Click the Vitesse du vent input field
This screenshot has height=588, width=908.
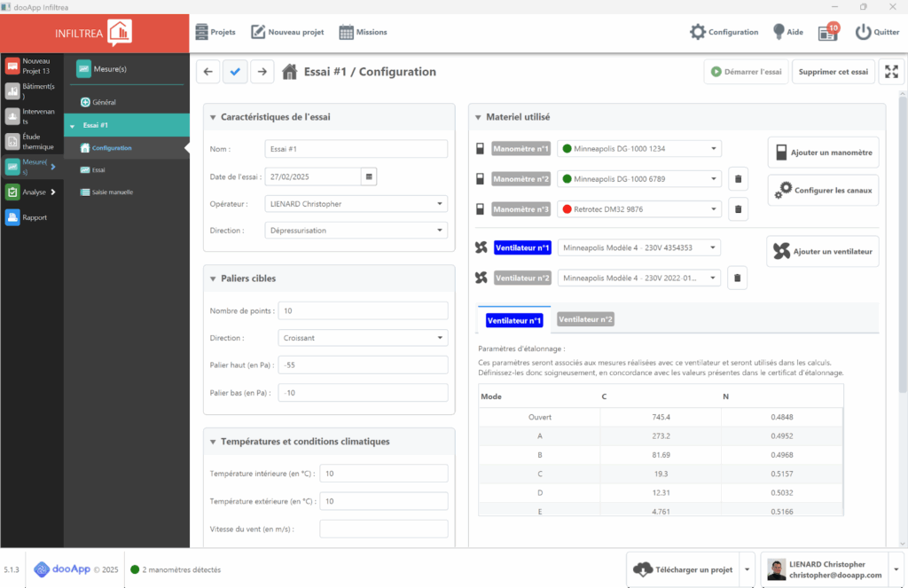tap(383, 529)
